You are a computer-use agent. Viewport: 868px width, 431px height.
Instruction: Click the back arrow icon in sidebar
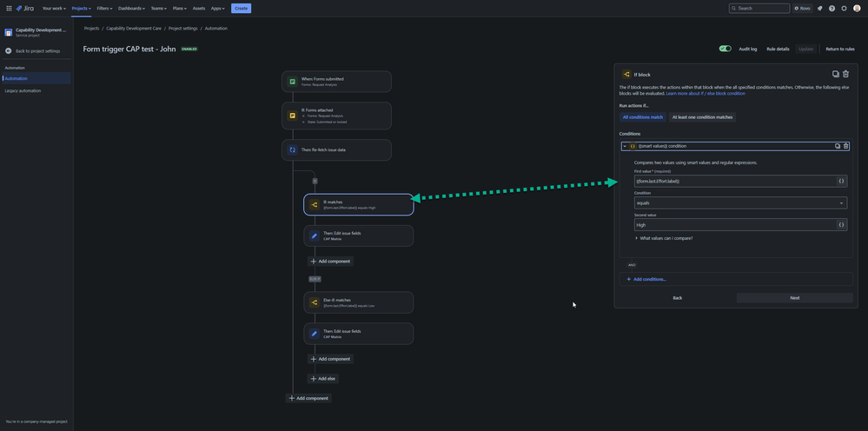coord(9,51)
